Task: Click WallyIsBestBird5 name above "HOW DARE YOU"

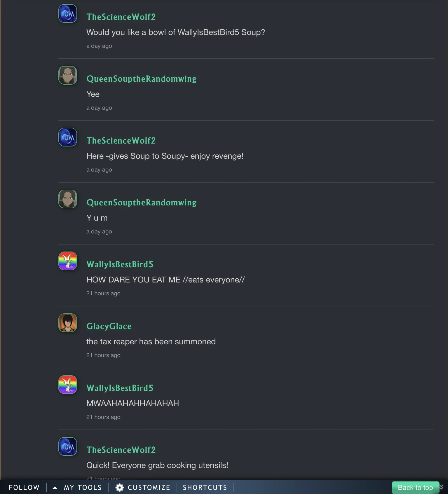Action: coord(120,264)
